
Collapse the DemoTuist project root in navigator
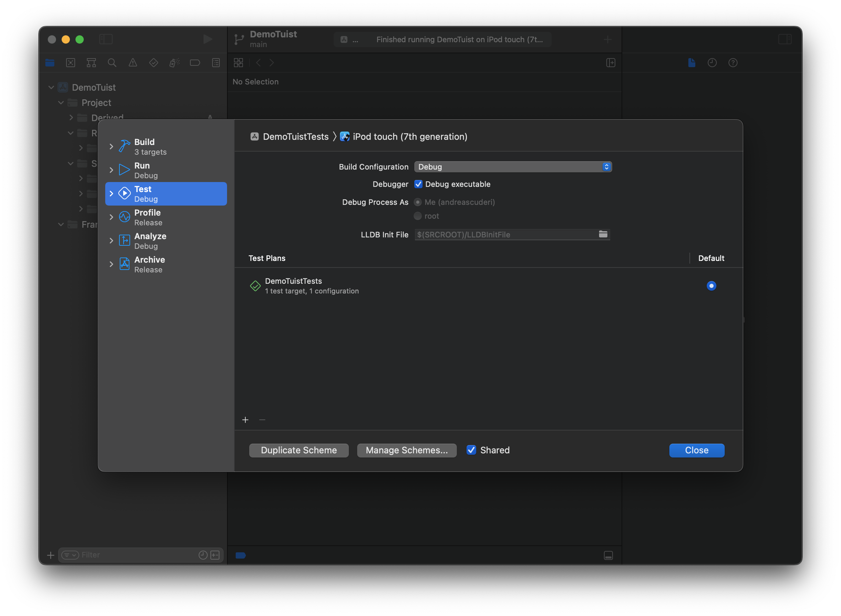[51, 87]
